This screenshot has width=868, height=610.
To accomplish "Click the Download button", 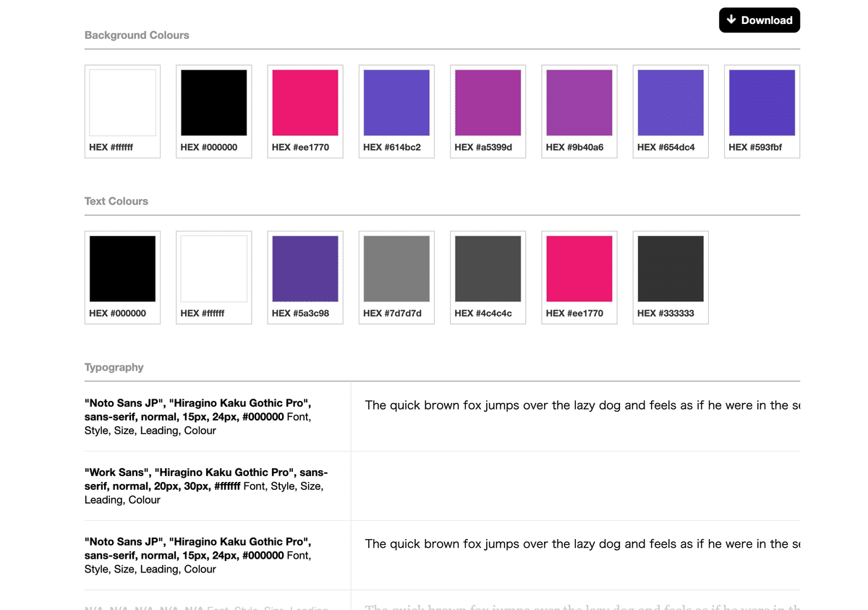I will (759, 20).
